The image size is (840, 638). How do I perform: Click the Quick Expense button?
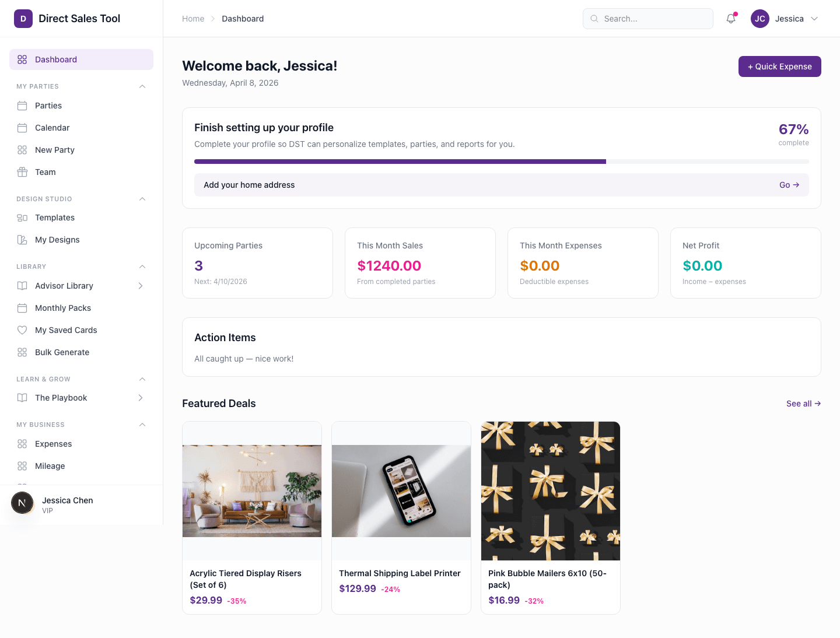pos(779,66)
